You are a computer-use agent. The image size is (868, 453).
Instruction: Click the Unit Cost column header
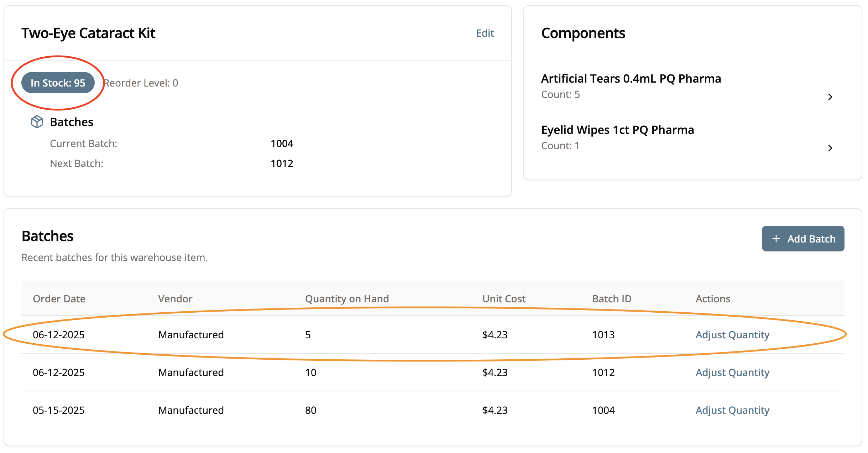click(503, 299)
